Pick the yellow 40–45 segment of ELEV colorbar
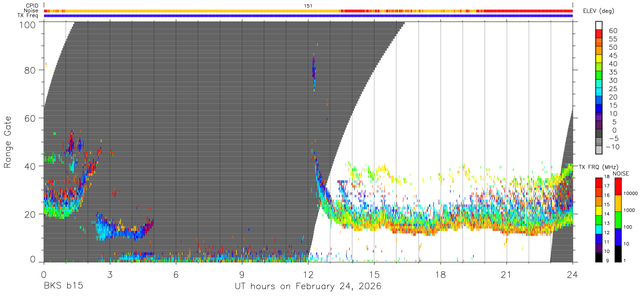This screenshot has height=297, width=644. point(599,59)
